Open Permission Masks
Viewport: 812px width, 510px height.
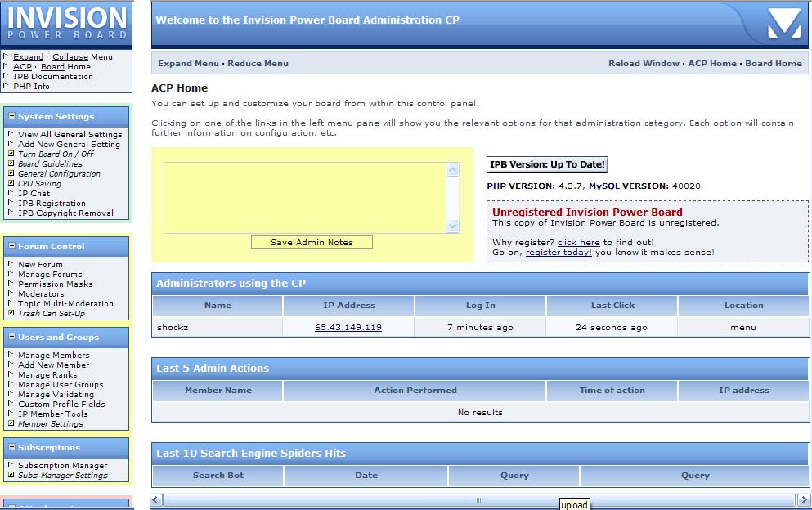click(x=56, y=284)
